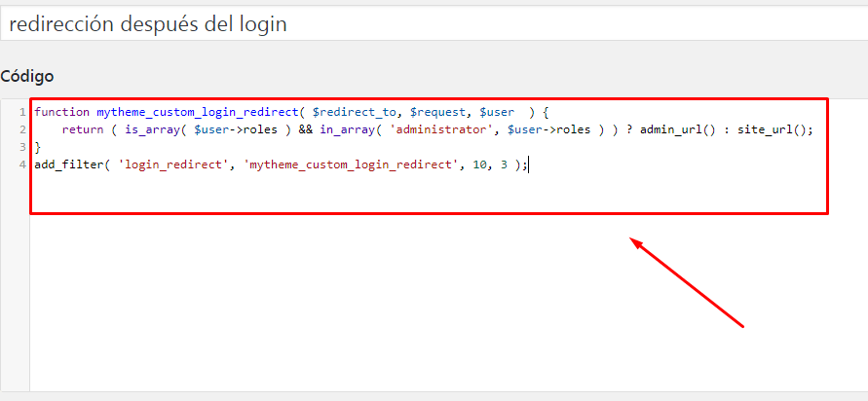Click 'site_url();' at end of line 2
Screen dimensions: 868x401
(775, 130)
